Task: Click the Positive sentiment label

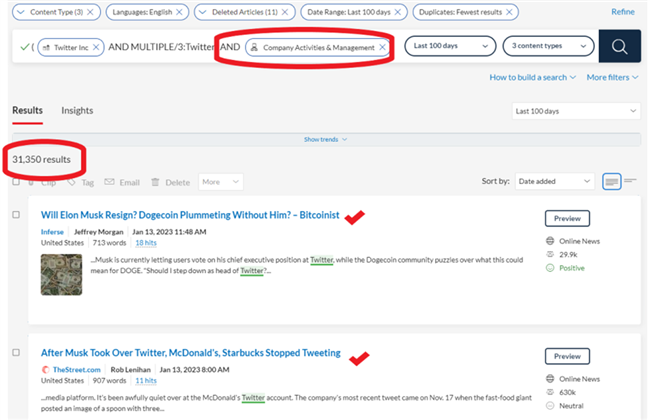Action: (572, 268)
